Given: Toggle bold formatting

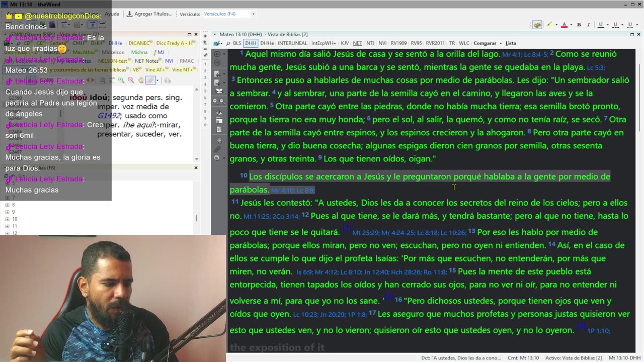Looking at the screenshot, I should pos(579,25).
